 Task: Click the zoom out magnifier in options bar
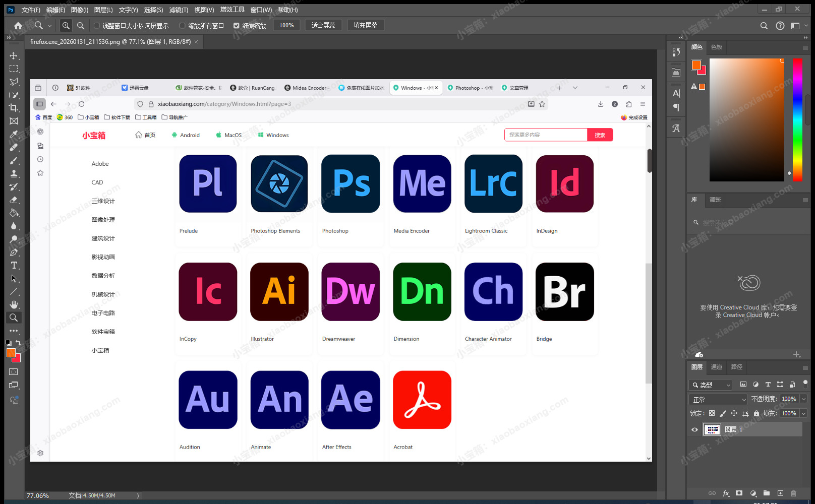click(x=81, y=25)
